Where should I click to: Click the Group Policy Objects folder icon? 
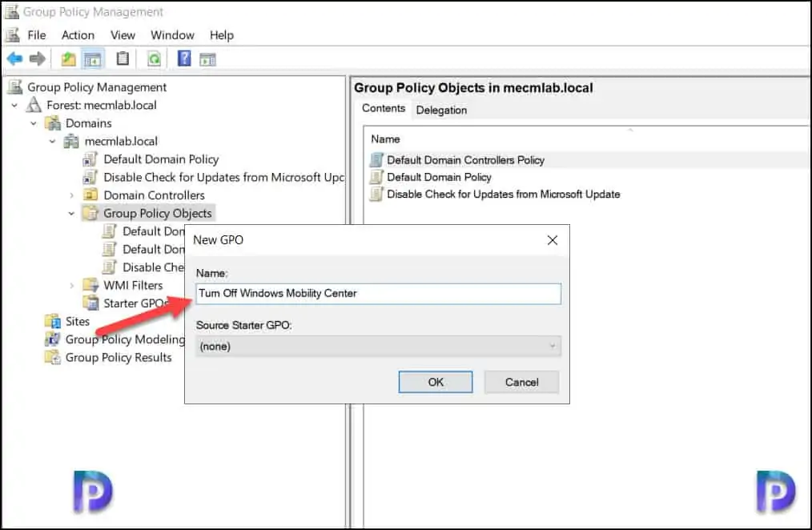[x=90, y=213]
